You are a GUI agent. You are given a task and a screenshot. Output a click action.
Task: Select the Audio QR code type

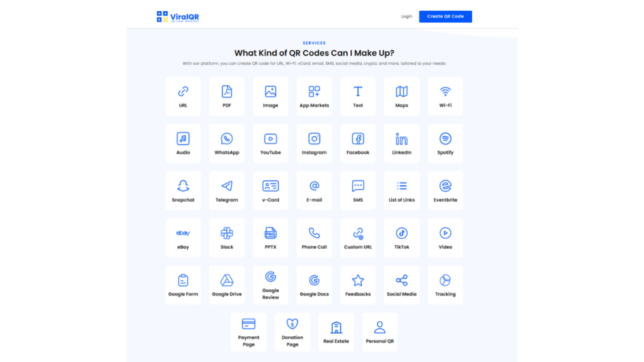[183, 144]
